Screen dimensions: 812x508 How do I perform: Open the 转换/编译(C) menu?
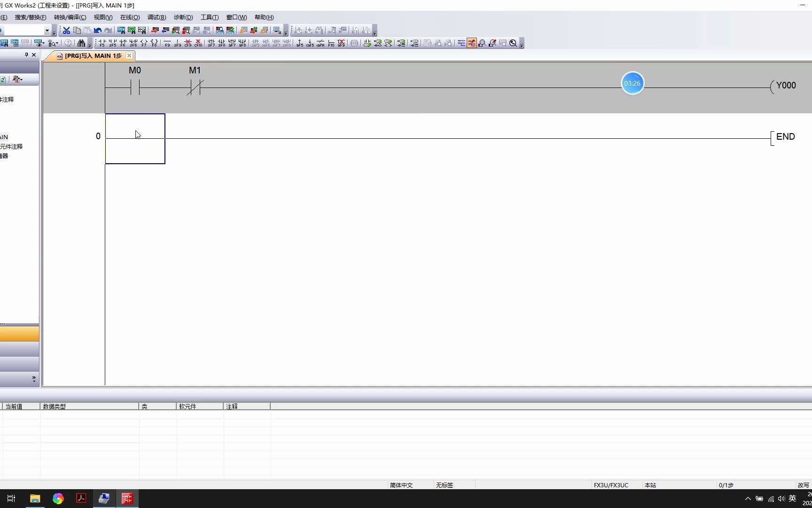click(x=70, y=17)
